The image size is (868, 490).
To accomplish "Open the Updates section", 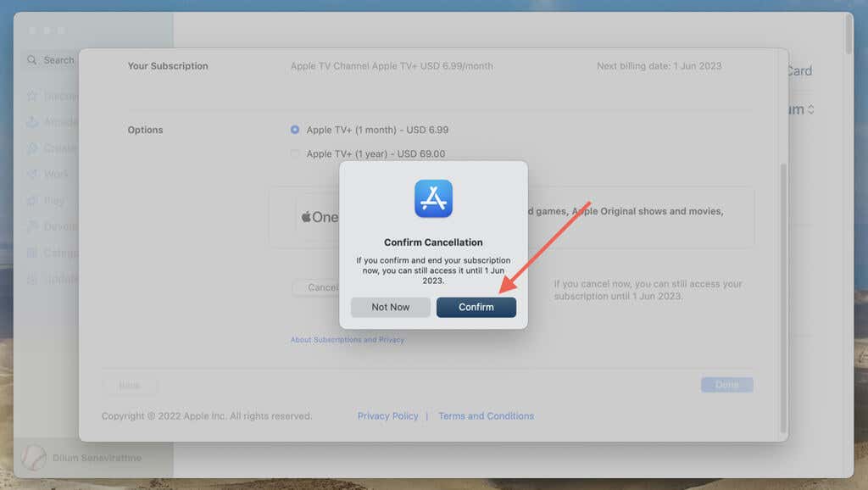I will pyautogui.click(x=32, y=278).
